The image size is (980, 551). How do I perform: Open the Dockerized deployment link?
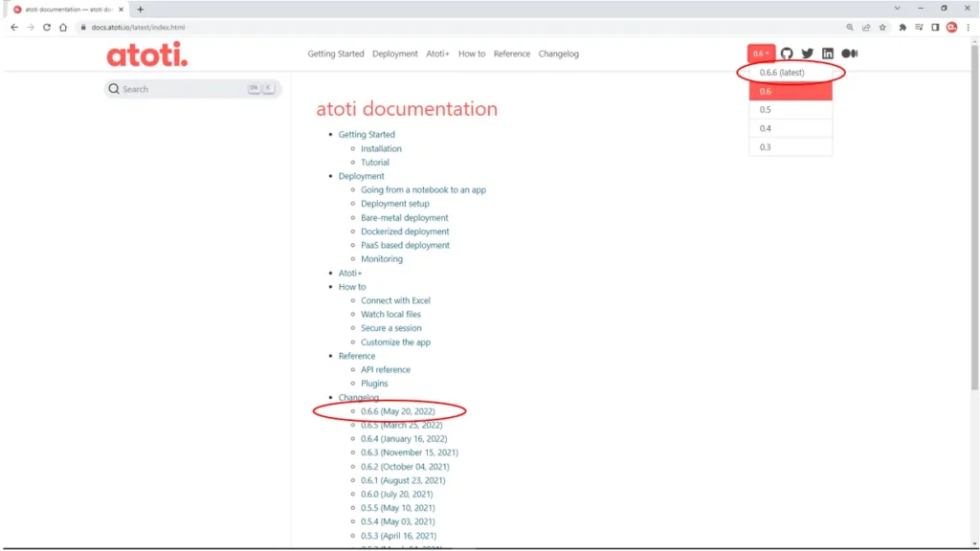[x=405, y=231]
